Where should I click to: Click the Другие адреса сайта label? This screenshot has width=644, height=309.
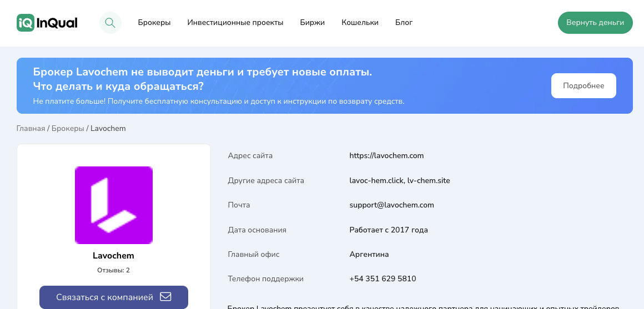tap(266, 180)
